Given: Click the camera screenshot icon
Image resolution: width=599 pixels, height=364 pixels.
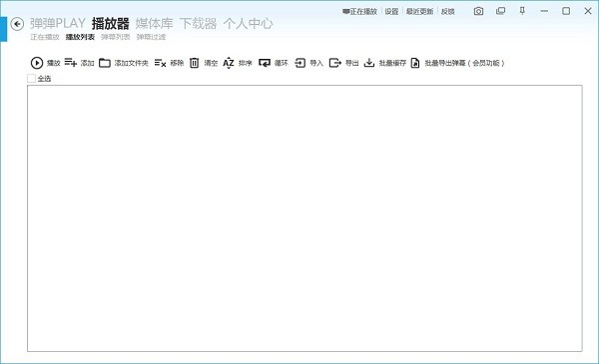Looking at the screenshot, I should click(478, 11).
